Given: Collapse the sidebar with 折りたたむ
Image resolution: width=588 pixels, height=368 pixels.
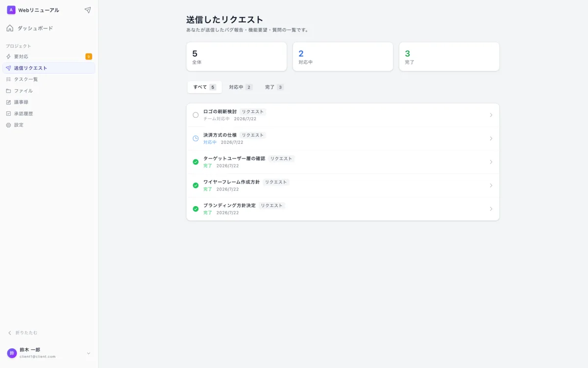Looking at the screenshot, I should tap(23, 333).
